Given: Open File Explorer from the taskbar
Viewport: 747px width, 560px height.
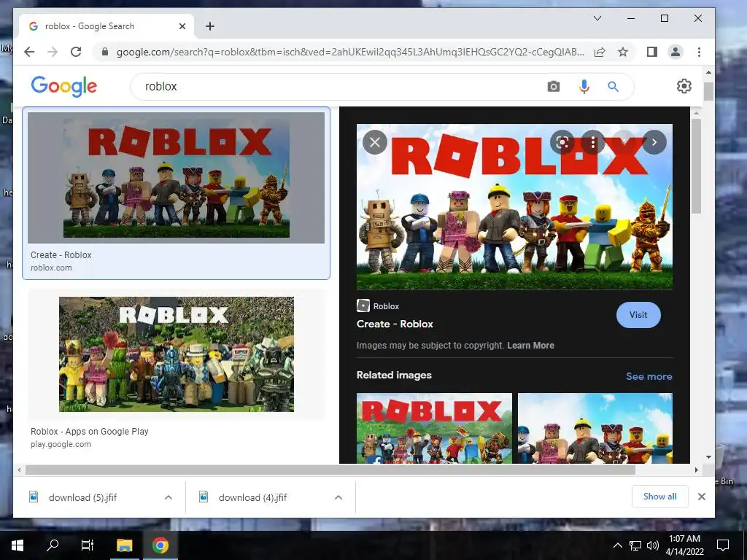Looking at the screenshot, I should click(125, 545).
